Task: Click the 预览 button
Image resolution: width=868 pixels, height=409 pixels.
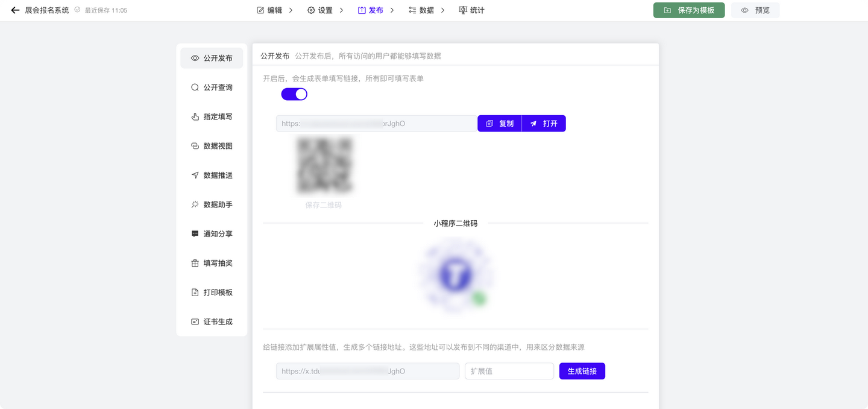Action: [755, 10]
